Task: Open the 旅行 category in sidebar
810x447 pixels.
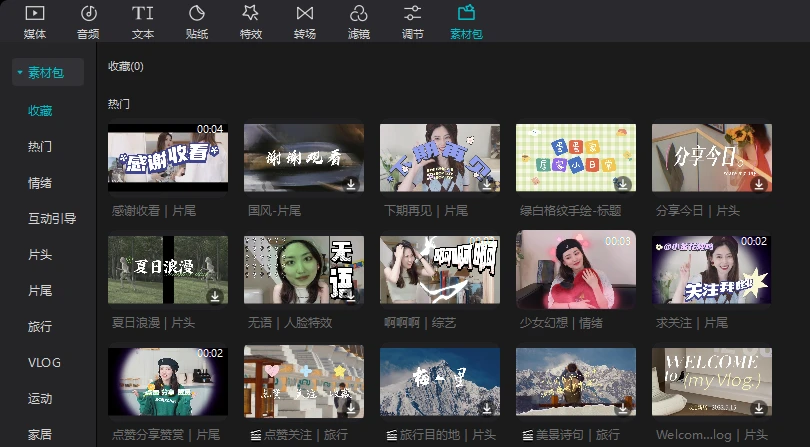Action: point(40,326)
